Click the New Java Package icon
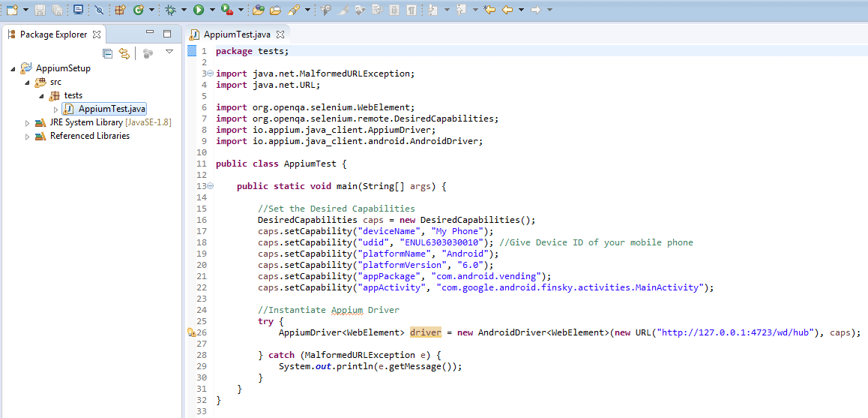 pos(120,10)
